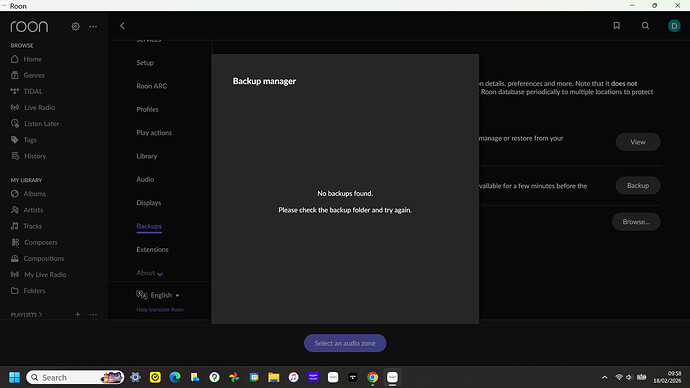Select the Displays settings tab
The height and width of the screenshot is (388, 690).
point(148,202)
